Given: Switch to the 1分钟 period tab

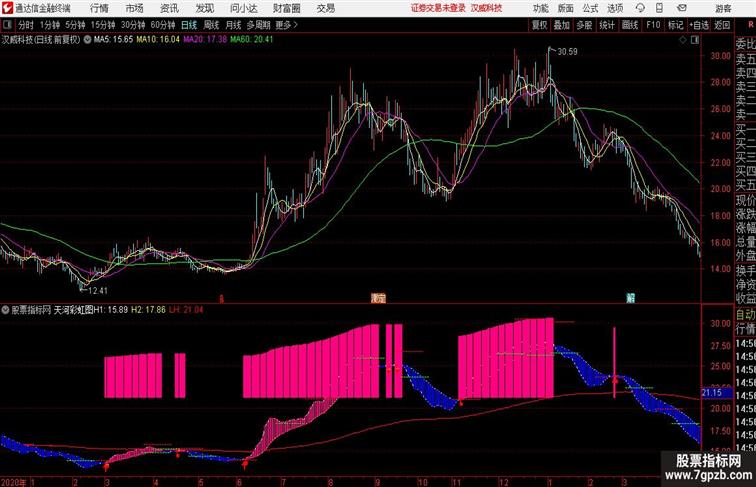Looking at the screenshot, I should [50, 25].
